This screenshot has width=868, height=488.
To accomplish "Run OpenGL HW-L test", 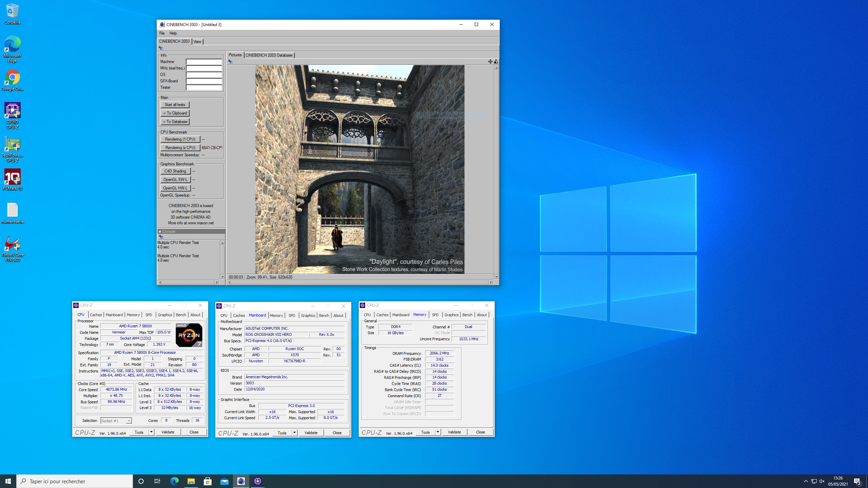I will 175,188.
